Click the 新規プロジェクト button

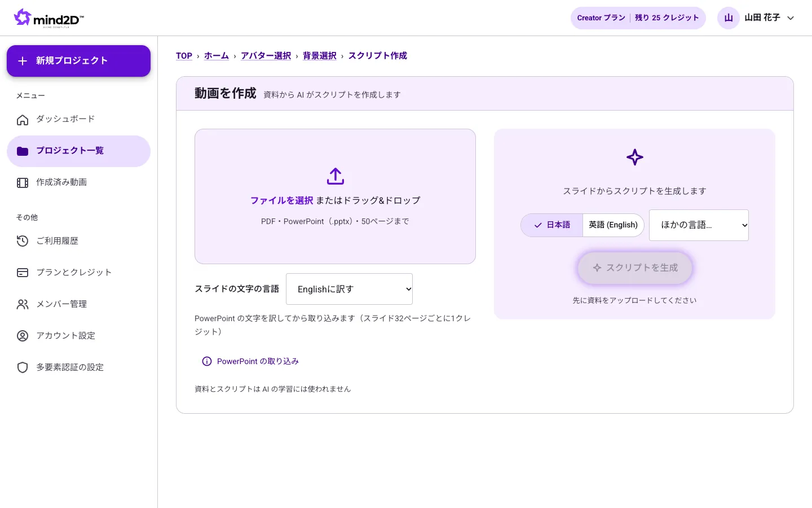point(78,61)
